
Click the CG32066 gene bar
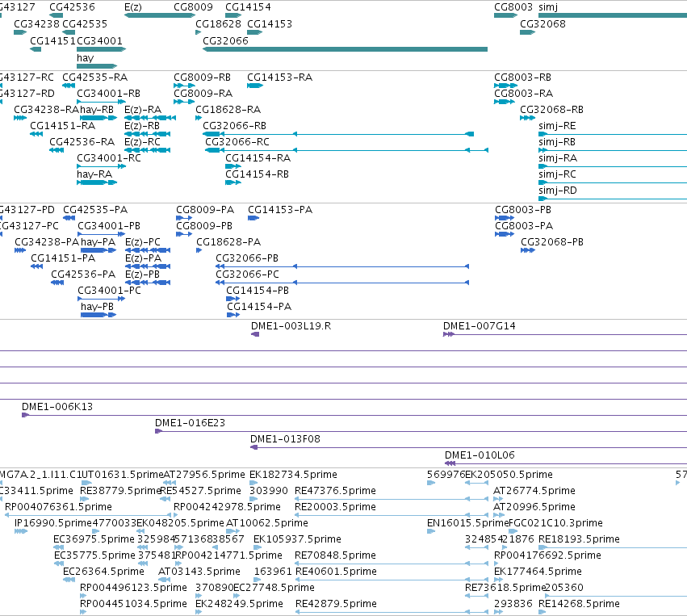(346, 49)
